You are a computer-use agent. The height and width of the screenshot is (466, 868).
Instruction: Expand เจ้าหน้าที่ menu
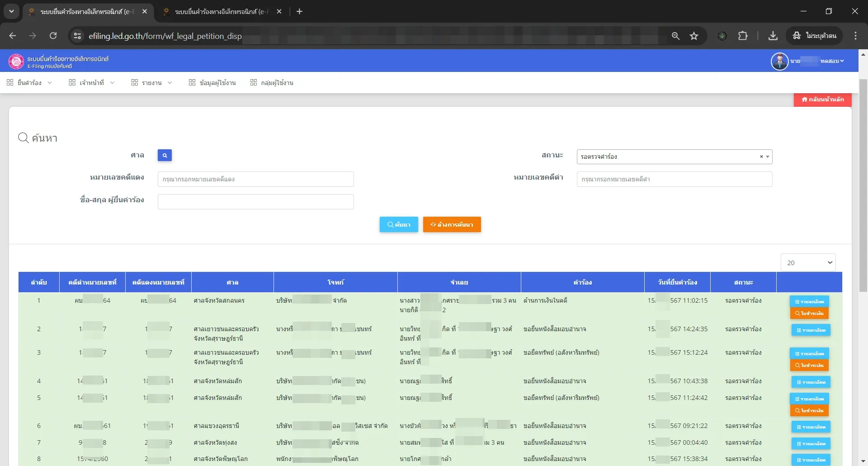[x=92, y=83]
